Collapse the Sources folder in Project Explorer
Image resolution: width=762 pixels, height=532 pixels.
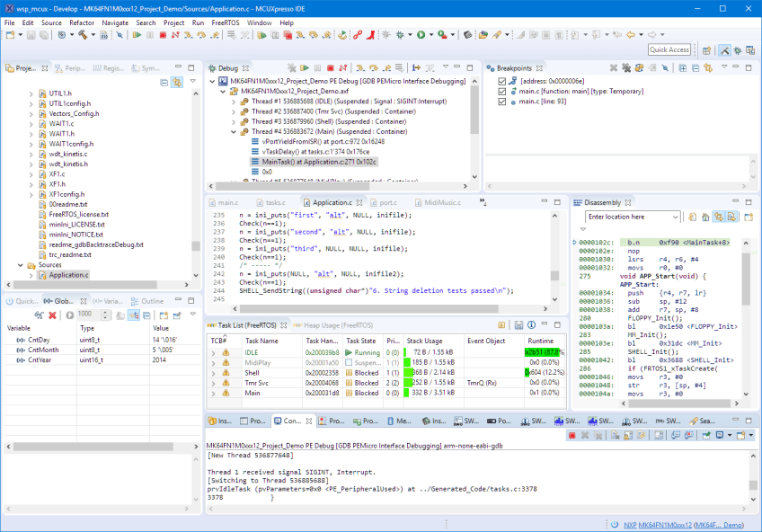(20, 266)
